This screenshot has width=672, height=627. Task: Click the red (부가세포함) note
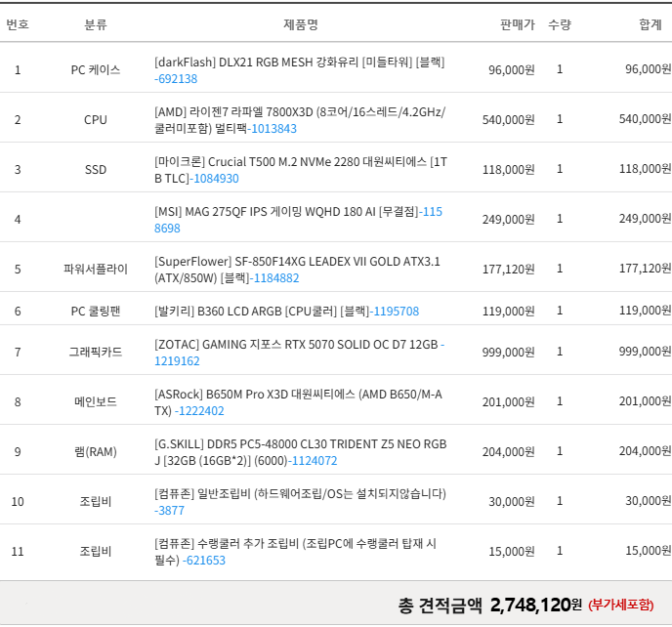[620, 606]
